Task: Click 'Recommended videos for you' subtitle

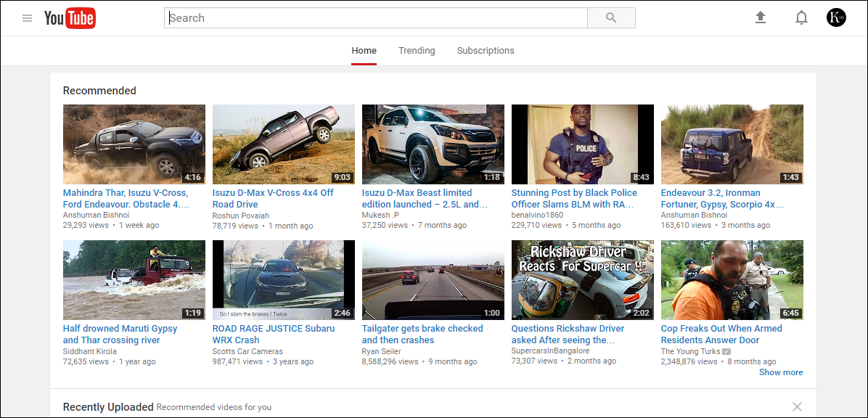Action: click(x=213, y=408)
